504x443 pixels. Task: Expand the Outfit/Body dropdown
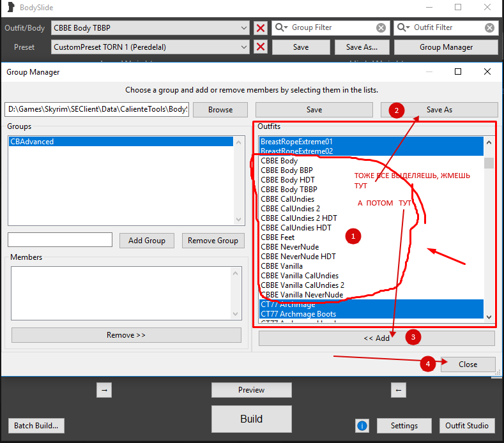[x=245, y=28]
